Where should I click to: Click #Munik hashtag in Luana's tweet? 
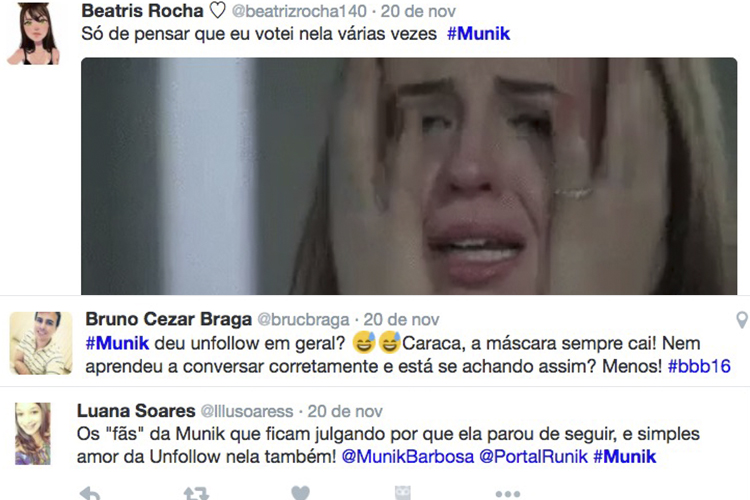pyautogui.click(x=625, y=456)
